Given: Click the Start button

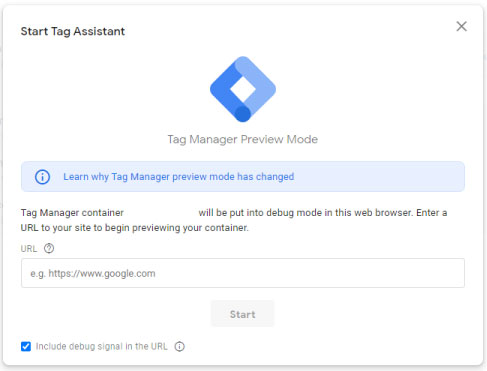Looking at the screenshot, I should pos(243,314).
